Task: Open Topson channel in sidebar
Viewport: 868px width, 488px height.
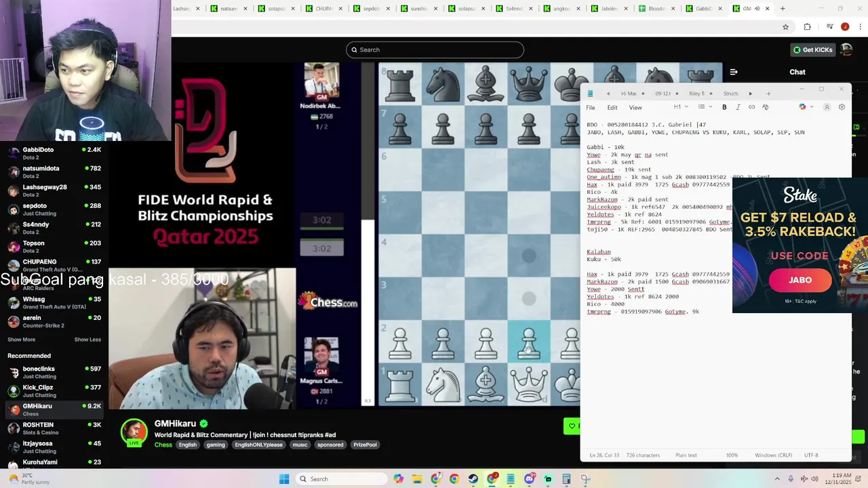Action: click(x=54, y=247)
